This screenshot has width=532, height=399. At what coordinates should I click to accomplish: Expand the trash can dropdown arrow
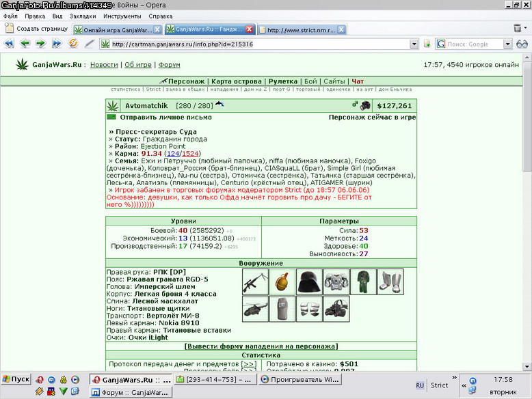tap(525, 28)
